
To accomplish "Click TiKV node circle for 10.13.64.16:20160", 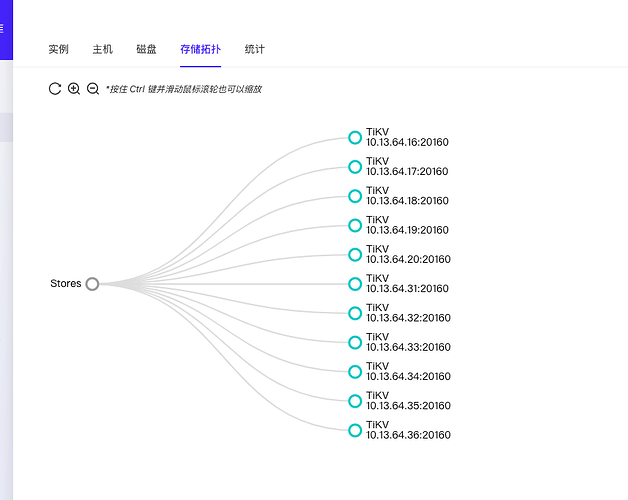I will coord(355,137).
